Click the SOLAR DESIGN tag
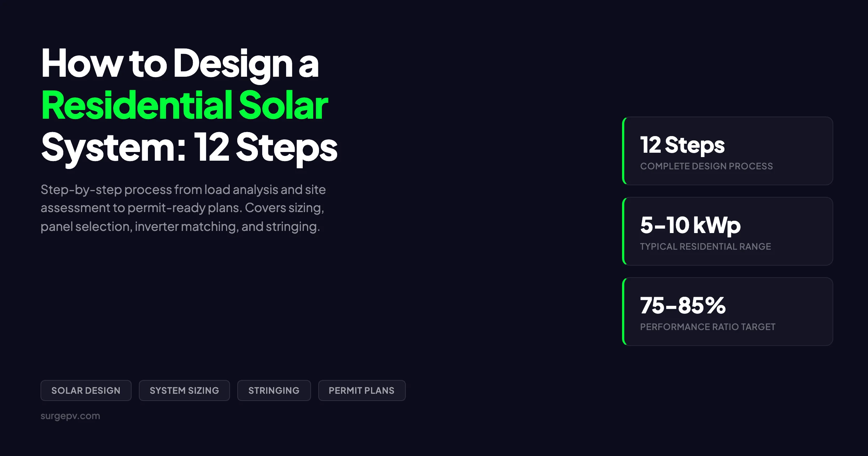The image size is (868, 456). coord(86,390)
